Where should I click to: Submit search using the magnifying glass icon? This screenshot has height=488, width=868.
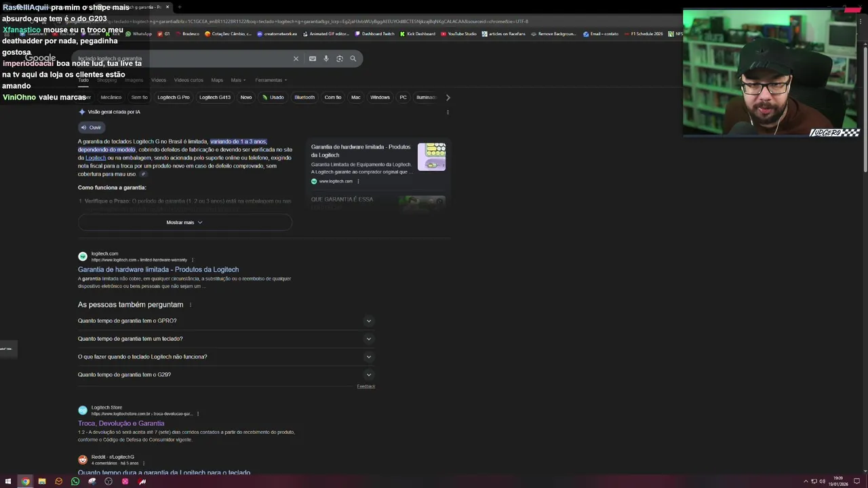[x=353, y=59]
